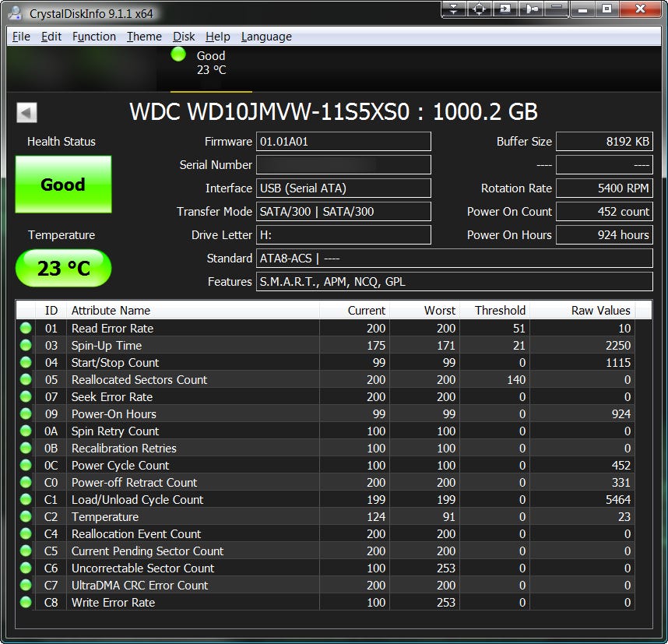This screenshot has width=668, height=644.
Task: Click the Drive Letter field showing H:
Action: pyautogui.click(x=343, y=235)
